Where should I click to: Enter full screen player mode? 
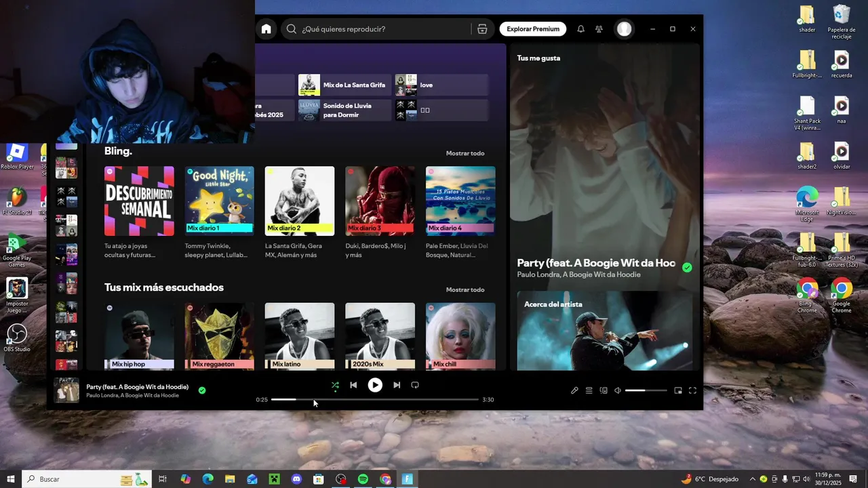(x=692, y=390)
